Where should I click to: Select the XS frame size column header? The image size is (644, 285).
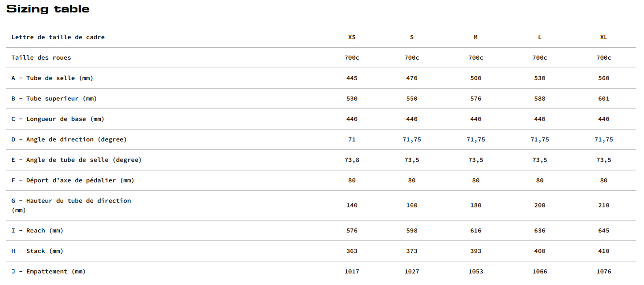point(352,37)
